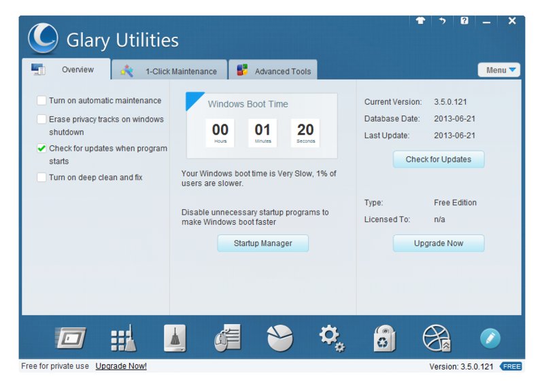
Task: Click the 01 Minutes boot time box
Action: tap(262, 133)
